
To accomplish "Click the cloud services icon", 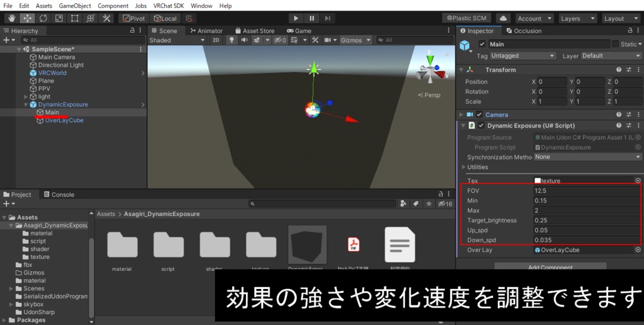I will click(x=503, y=18).
